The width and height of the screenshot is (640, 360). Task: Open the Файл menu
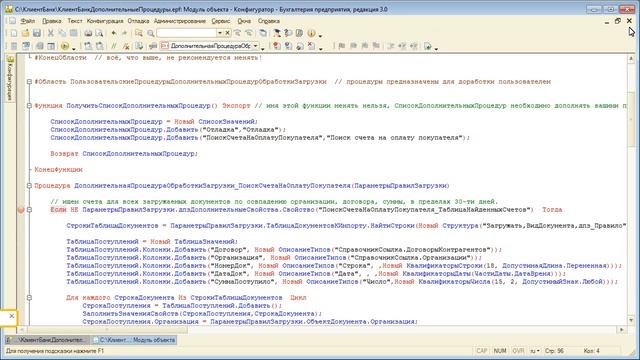[x=28, y=21]
